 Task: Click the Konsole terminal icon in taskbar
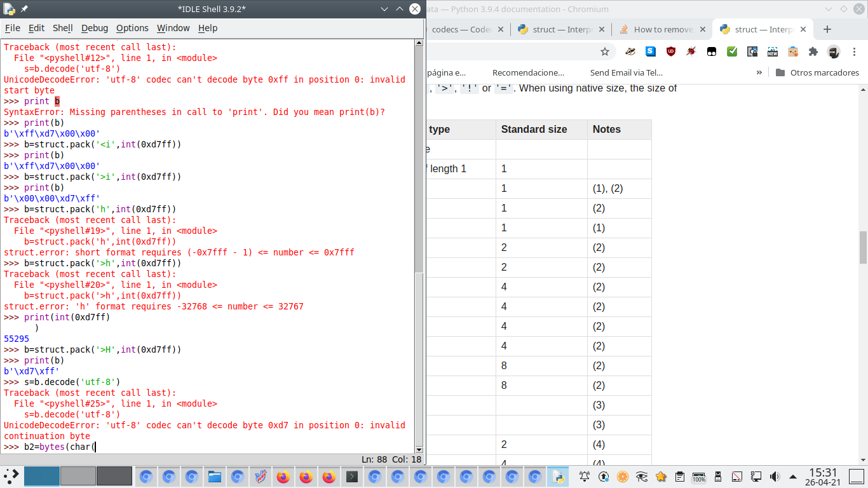(x=351, y=476)
